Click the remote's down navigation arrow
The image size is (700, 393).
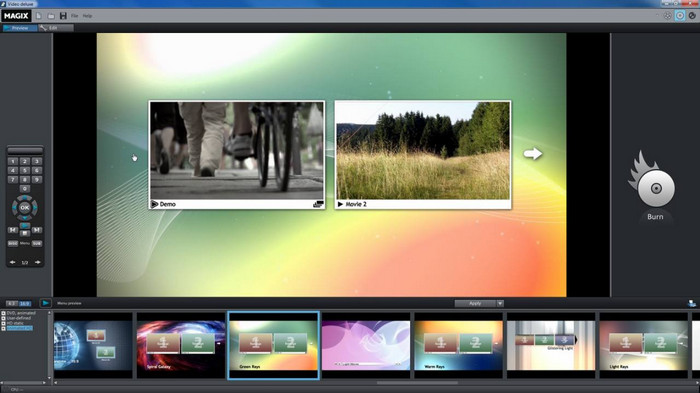[x=25, y=217]
